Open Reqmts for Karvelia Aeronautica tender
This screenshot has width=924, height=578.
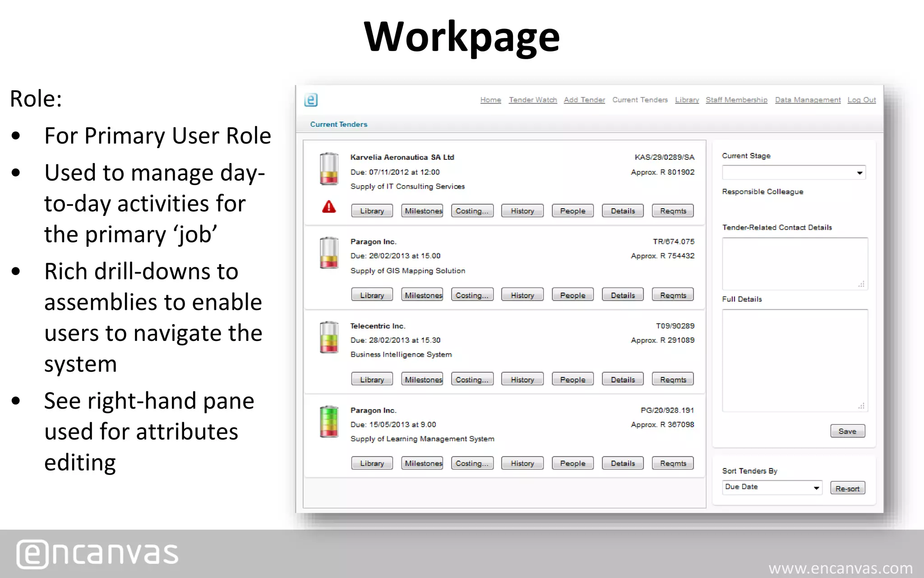click(673, 211)
